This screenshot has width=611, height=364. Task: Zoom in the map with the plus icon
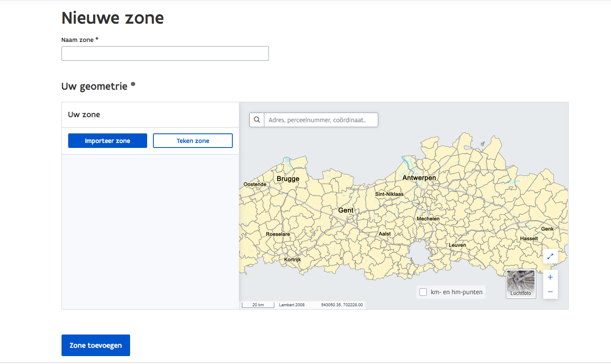550,277
